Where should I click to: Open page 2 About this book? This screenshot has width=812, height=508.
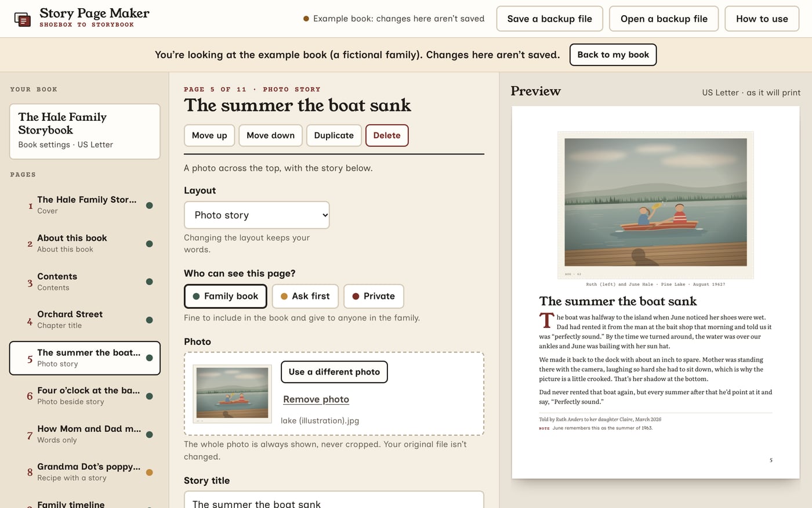click(85, 243)
